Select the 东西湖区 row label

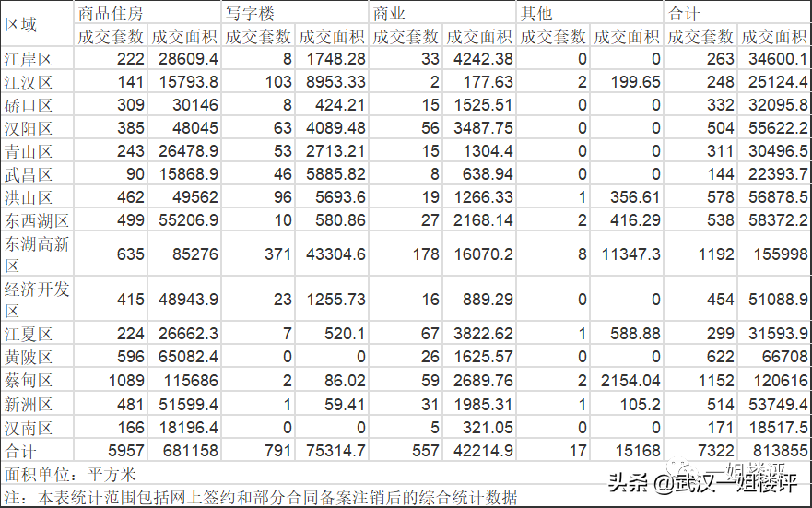(37, 220)
